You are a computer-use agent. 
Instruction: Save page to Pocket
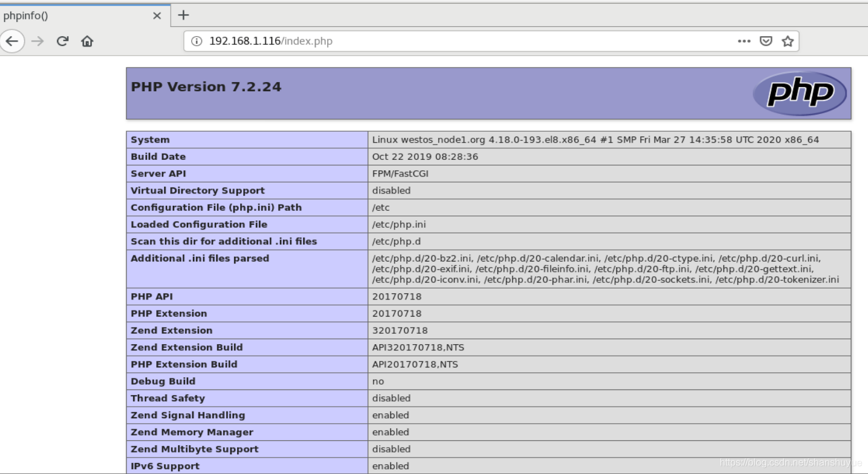coord(766,41)
